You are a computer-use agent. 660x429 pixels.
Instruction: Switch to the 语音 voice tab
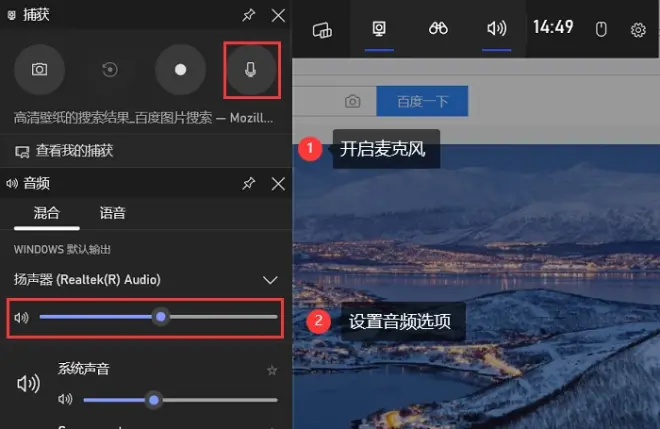pyautogui.click(x=112, y=213)
